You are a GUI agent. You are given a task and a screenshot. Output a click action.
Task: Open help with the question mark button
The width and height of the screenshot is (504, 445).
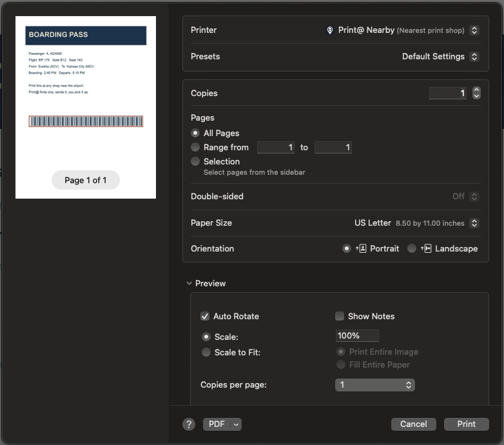(x=189, y=424)
